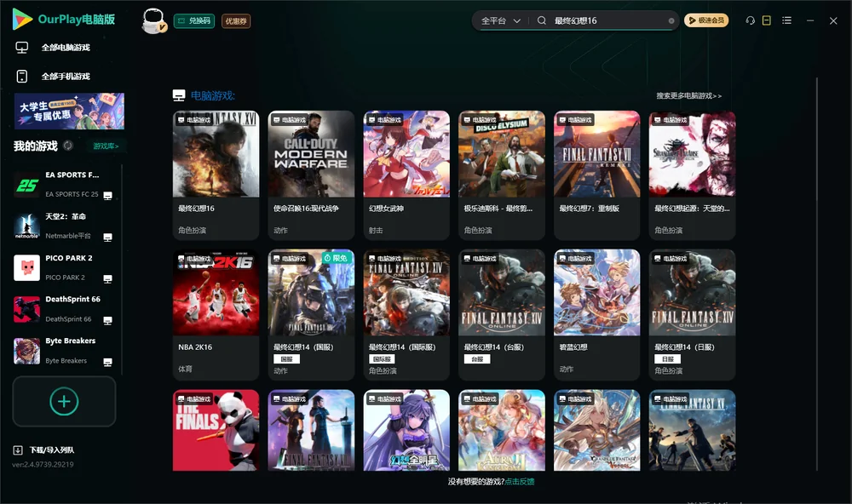Open the 最终幻想14 (国际服) game card
Screen dimensions: 852x504
(406, 314)
